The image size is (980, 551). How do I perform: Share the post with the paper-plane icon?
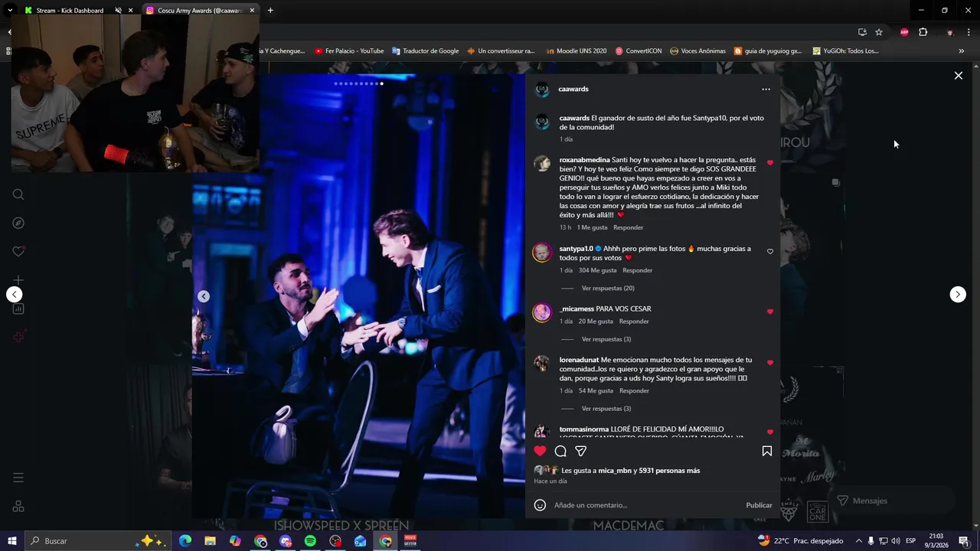tap(580, 451)
